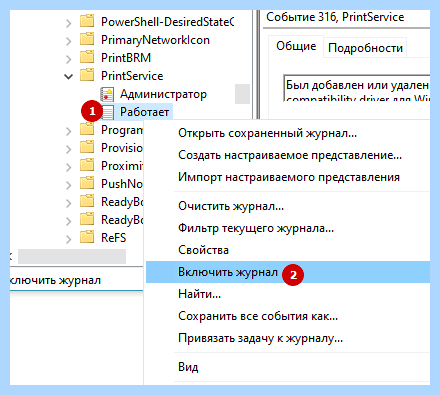This screenshot has width=440, height=395.
Task: Click the PushNo folder icon
Action: 87,183
